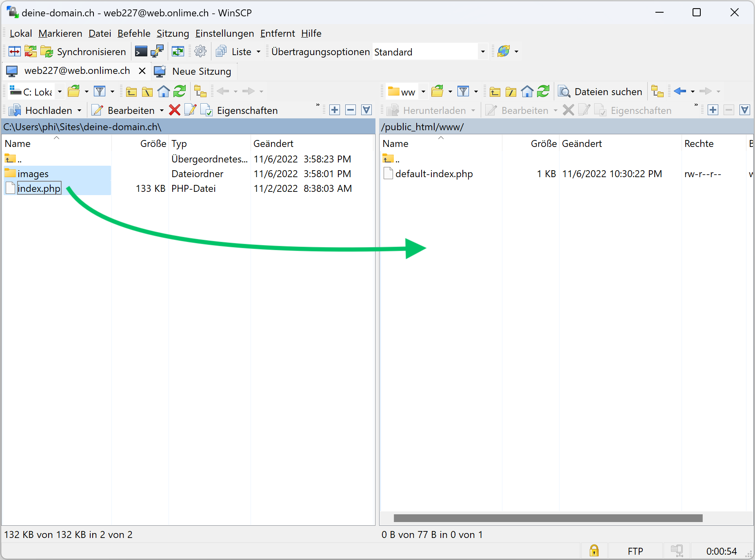
Task: Click the local rename icon
Action: tap(191, 110)
